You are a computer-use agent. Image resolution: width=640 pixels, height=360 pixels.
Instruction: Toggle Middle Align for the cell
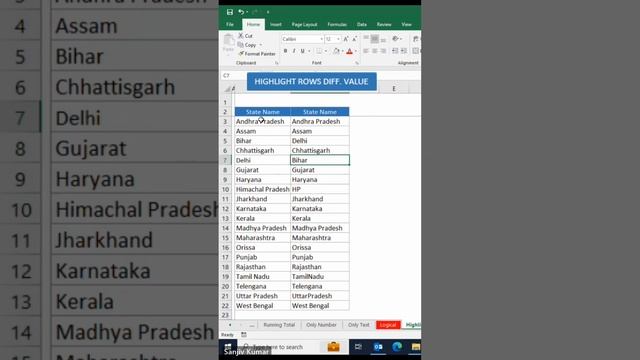pyautogui.click(x=374, y=39)
